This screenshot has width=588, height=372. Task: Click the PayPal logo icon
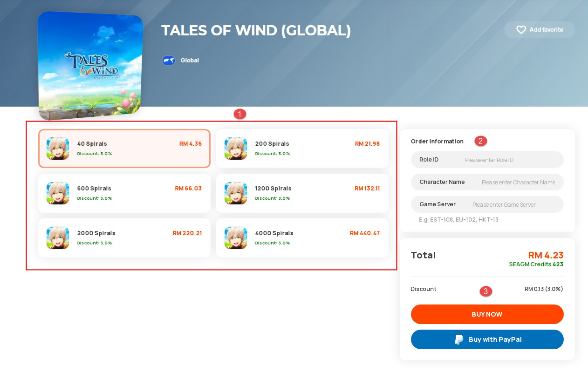coord(459,339)
